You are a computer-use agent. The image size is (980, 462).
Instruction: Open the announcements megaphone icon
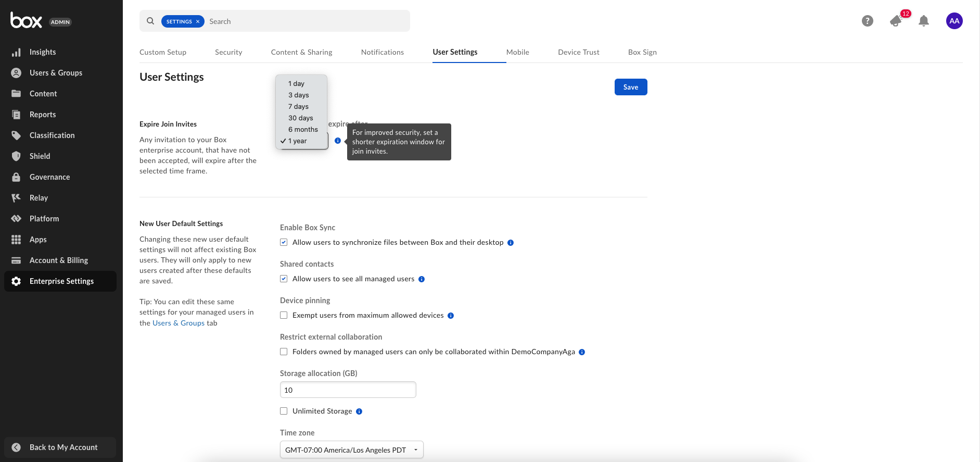pos(896,21)
